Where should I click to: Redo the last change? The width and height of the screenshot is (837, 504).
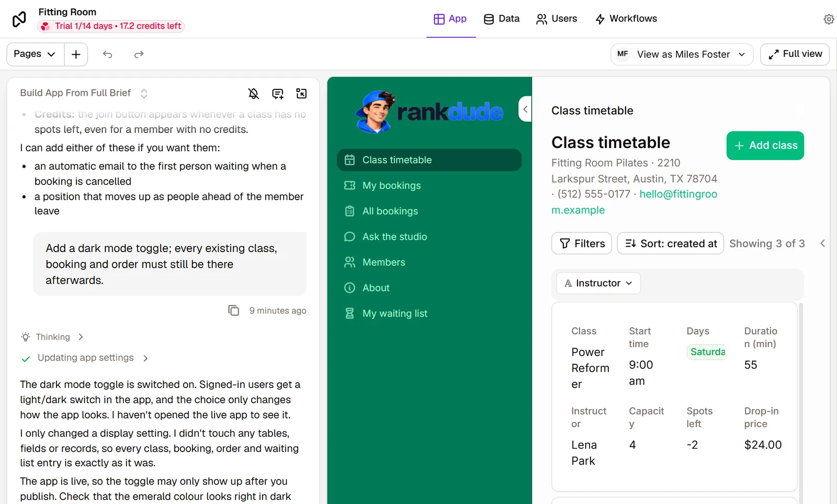coord(139,54)
